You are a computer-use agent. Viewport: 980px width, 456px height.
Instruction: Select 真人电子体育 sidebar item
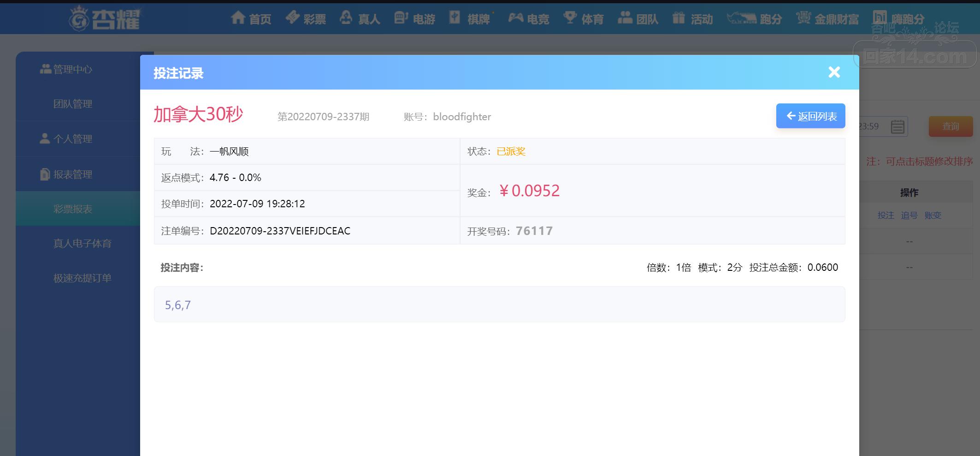(x=82, y=244)
